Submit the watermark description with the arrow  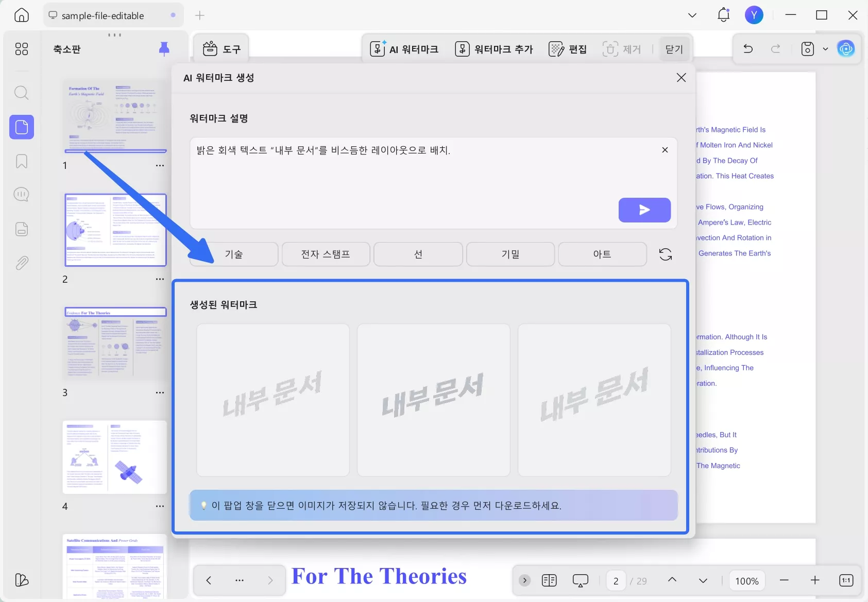644,210
